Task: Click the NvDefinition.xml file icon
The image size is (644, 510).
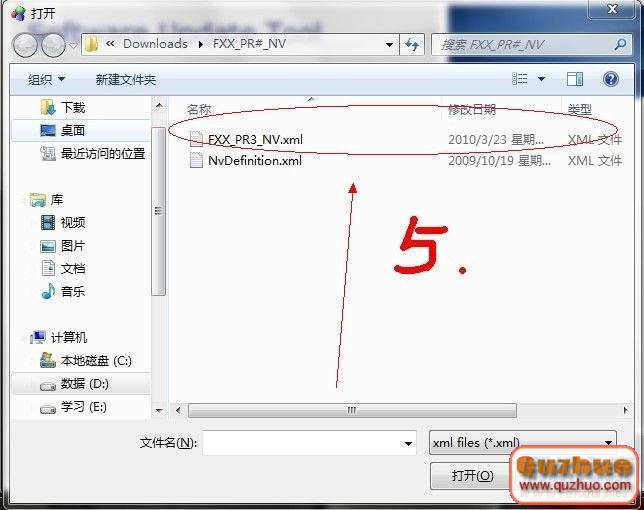Action: click(x=196, y=160)
